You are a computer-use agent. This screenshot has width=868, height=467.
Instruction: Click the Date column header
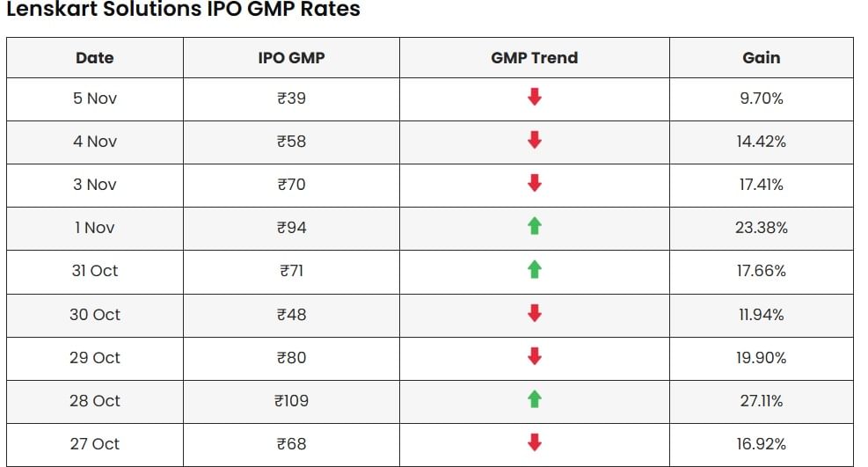click(95, 57)
